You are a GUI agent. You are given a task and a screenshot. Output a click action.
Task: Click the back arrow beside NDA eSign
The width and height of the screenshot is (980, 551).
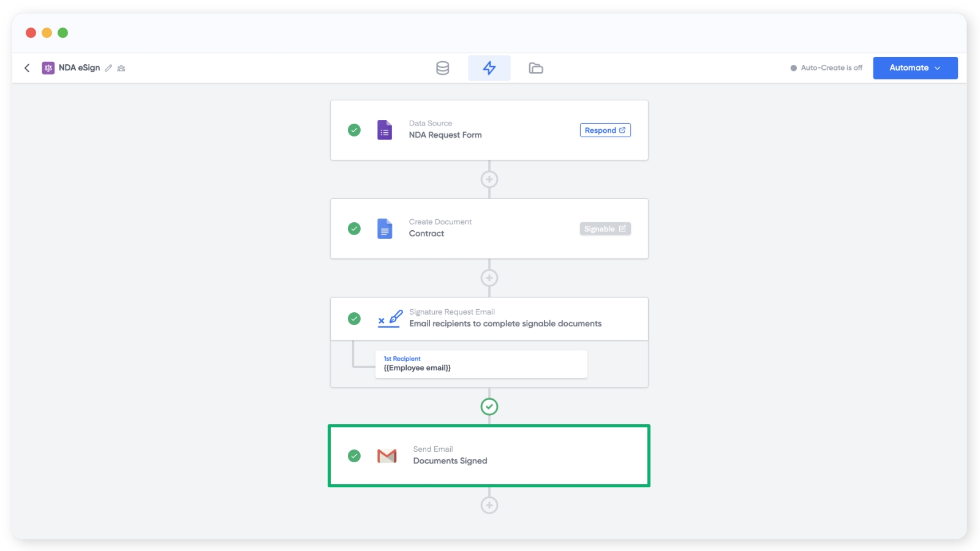pyautogui.click(x=27, y=68)
